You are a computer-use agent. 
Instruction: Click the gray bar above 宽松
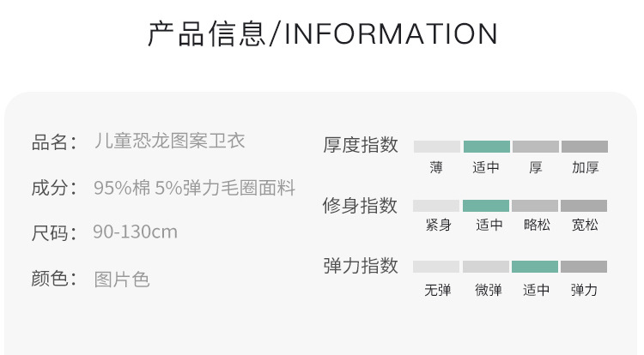[x=585, y=206]
